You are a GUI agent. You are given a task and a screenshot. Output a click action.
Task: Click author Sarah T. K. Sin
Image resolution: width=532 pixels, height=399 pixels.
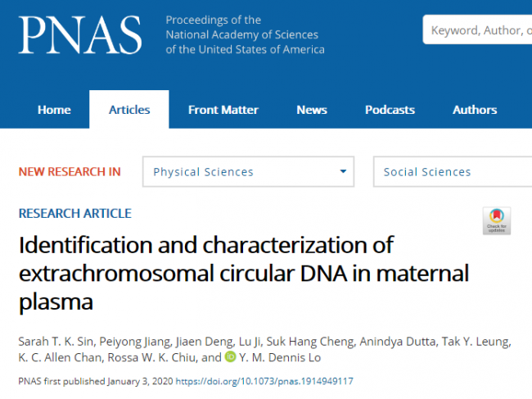(56, 342)
